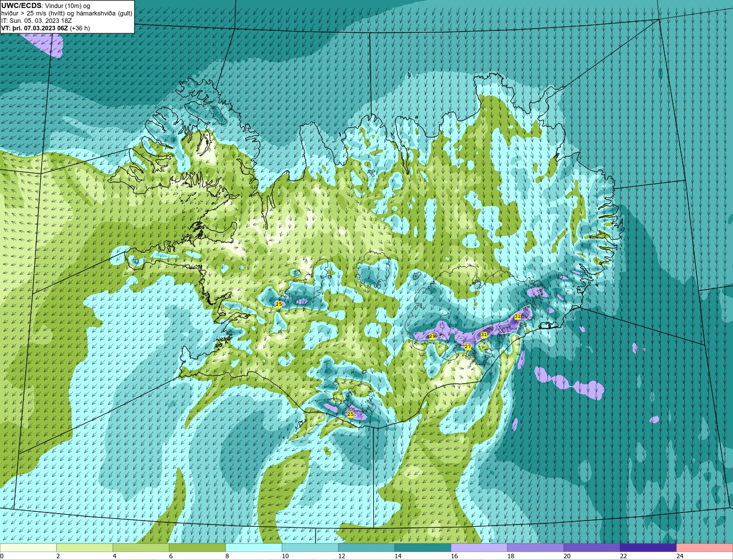
Task: Select the 18–20 m/s purple legend swatch
Action: click(536, 547)
